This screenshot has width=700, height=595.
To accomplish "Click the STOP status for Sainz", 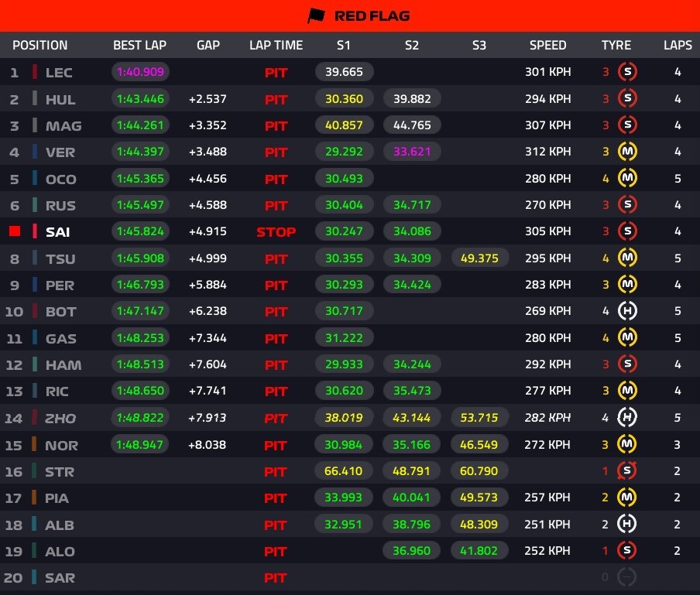I will click(x=276, y=231).
